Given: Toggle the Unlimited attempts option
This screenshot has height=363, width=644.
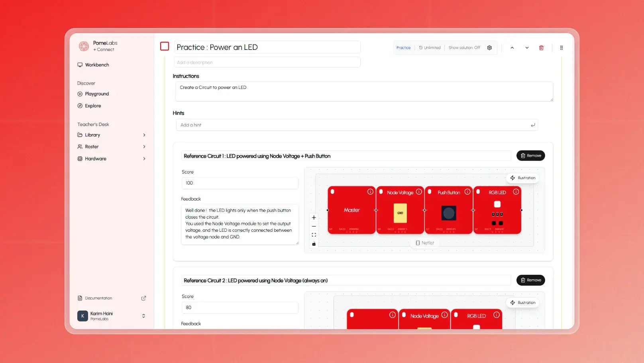Looking at the screenshot, I should click(x=430, y=48).
